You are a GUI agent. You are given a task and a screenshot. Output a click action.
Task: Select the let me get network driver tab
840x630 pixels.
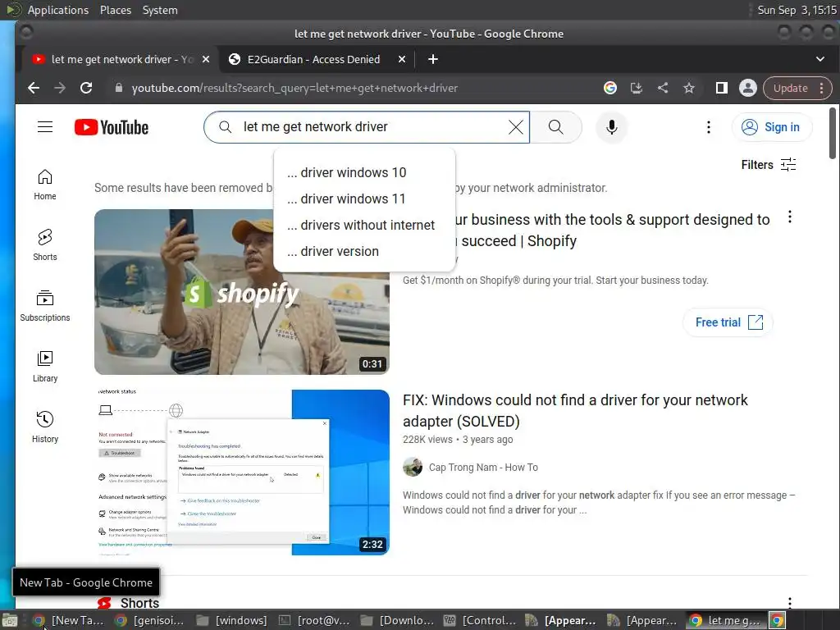pyautogui.click(x=121, y=59)
